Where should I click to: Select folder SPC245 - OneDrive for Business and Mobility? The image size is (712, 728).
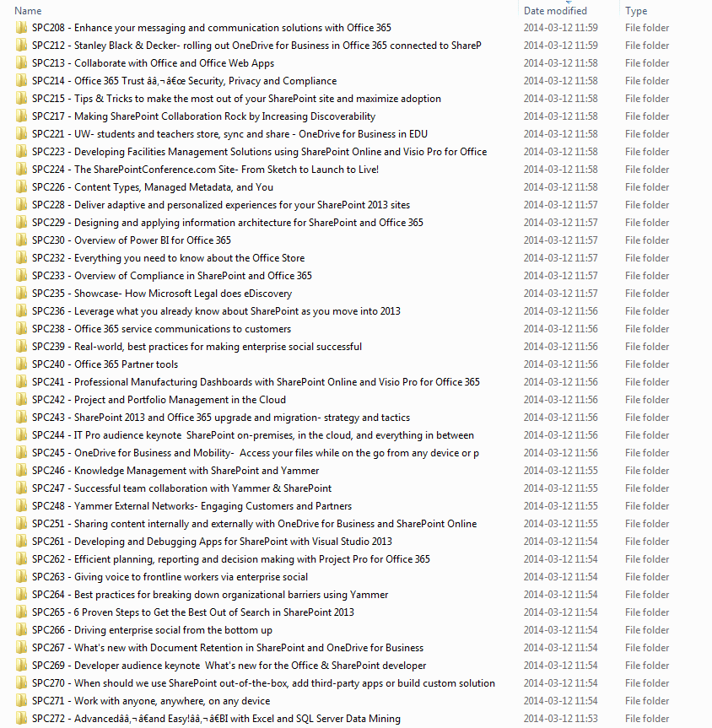256,453
